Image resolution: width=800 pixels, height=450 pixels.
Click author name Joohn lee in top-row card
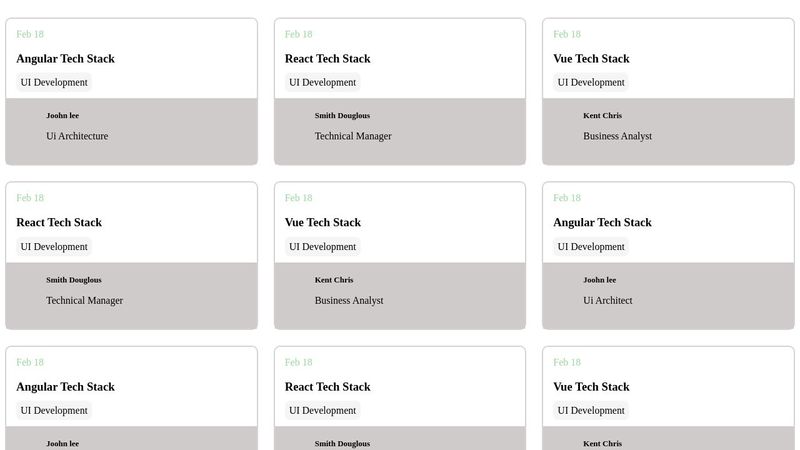click(62, 116)
